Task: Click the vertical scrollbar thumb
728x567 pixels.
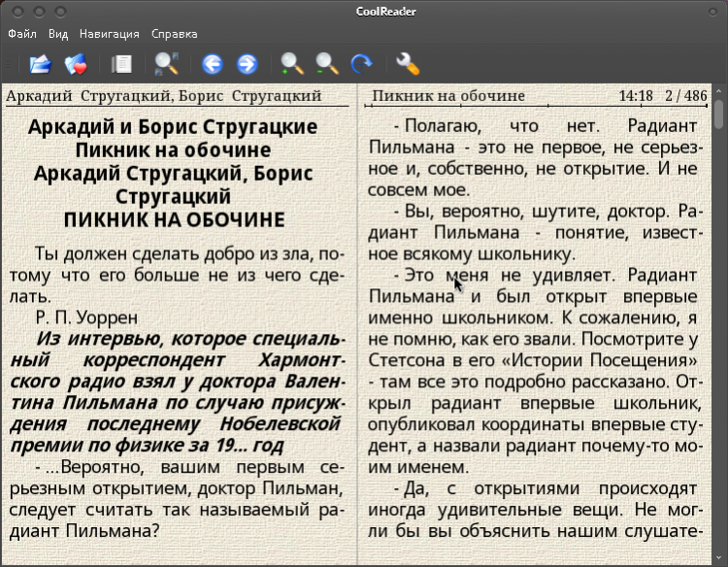Action: click(719, 113)
